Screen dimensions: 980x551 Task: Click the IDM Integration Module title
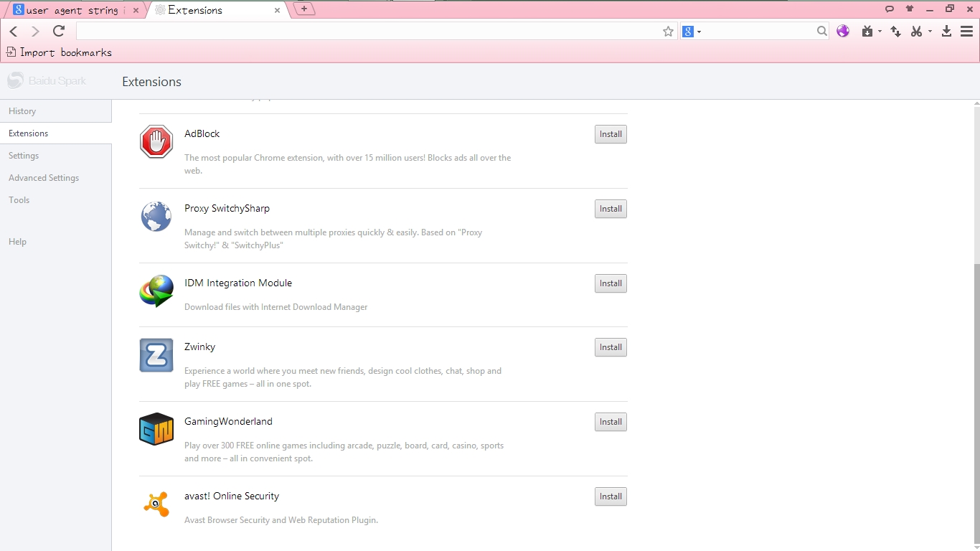point(238,283)
